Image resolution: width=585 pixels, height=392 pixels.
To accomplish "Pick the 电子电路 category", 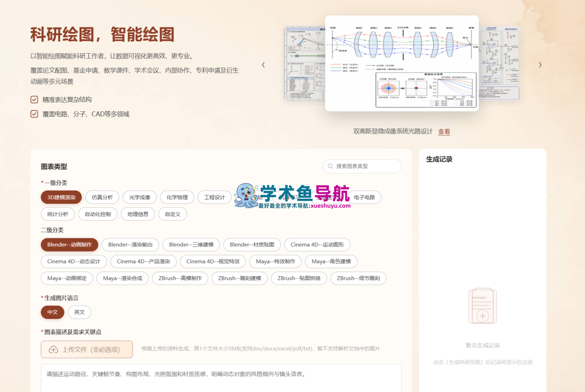I will [364, 197].
